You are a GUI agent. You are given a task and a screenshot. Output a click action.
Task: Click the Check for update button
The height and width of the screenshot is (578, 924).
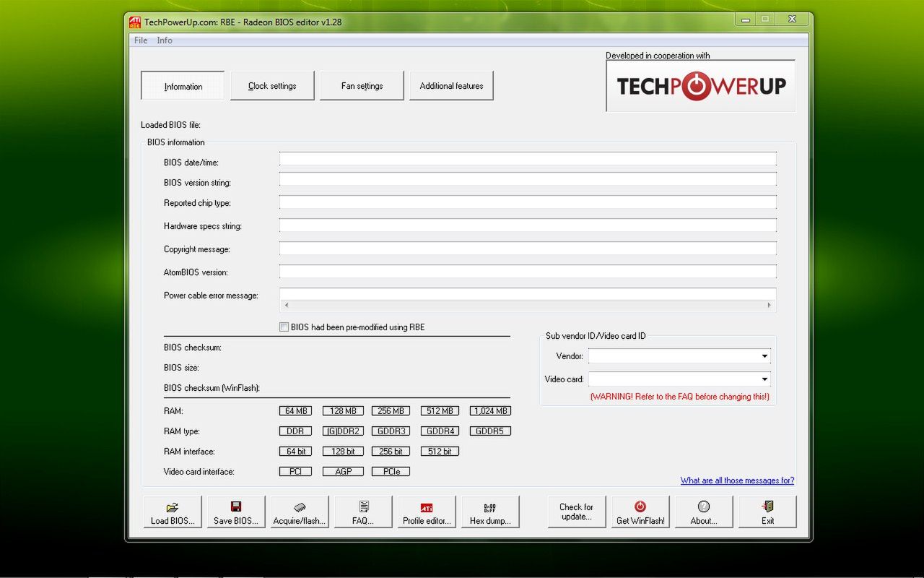click(576, 512)
